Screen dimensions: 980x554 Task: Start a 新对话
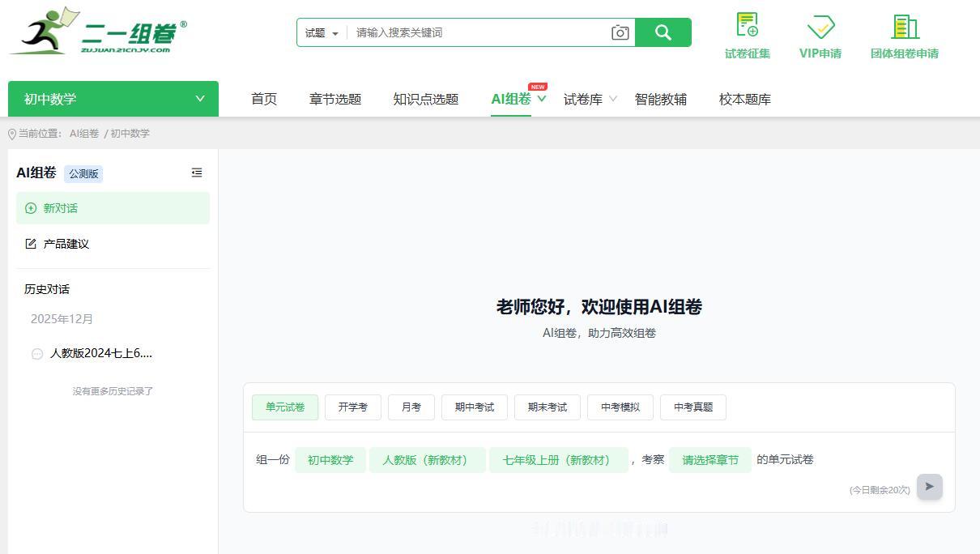tap(113, 208)
